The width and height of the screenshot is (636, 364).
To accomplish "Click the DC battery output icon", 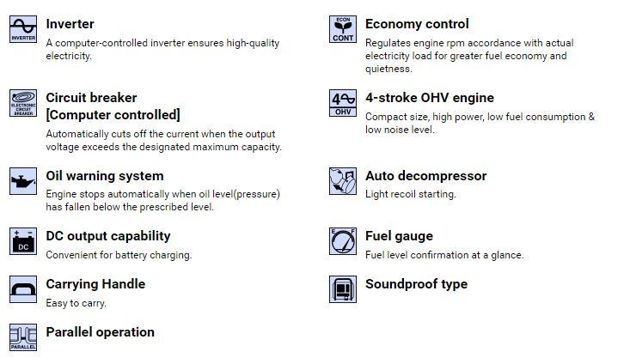I will click(23, 241).
